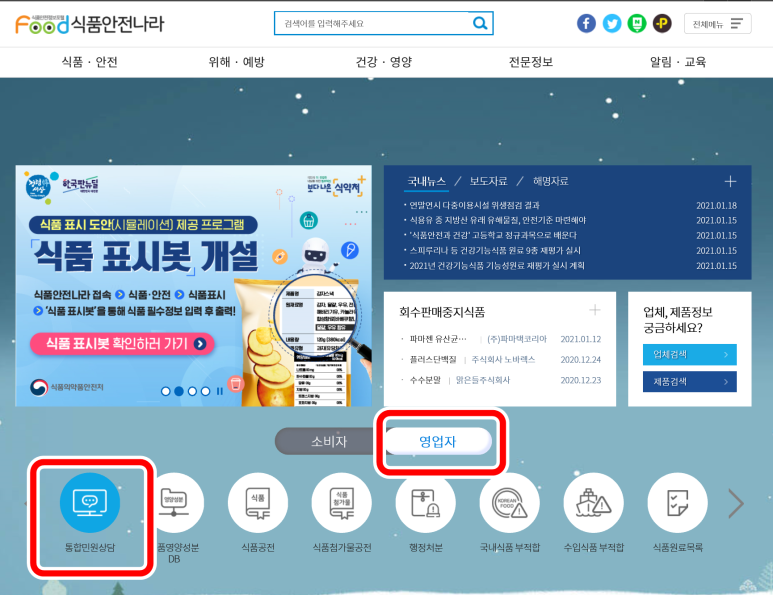
Task: Open recall item 플러스단백질
Action: pos(433,359)
